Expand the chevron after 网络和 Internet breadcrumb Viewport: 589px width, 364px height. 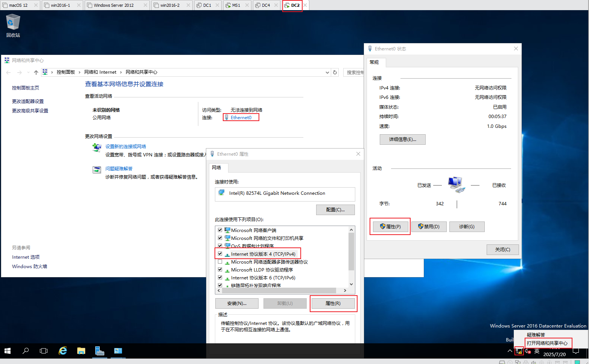pyautogui.click(x=121, y=72)
